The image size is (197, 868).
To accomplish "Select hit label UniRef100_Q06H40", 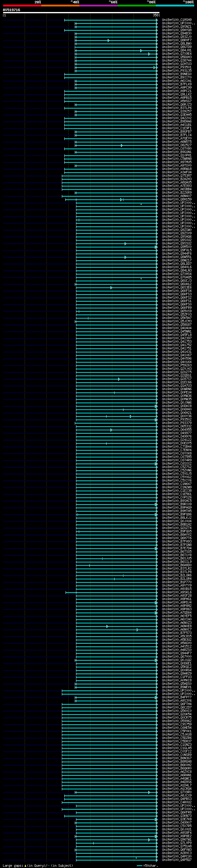I will 176,409.
